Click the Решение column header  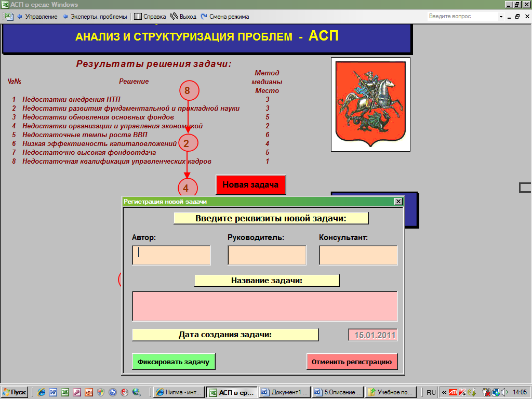(134, 81)
